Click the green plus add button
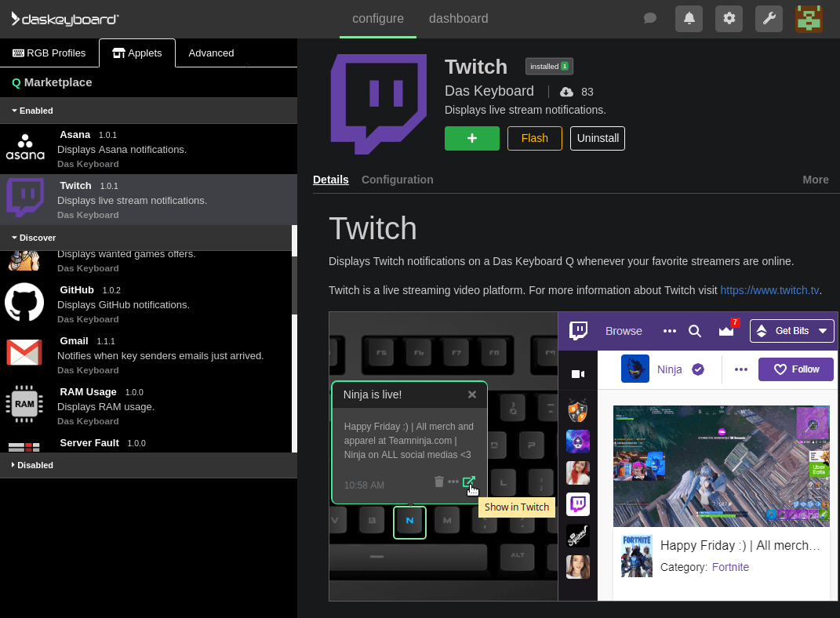Screen dimensions: 840x618 point(472,138)
